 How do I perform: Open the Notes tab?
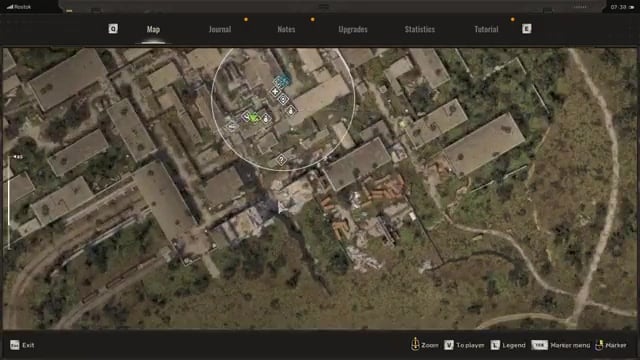[286, 29]
